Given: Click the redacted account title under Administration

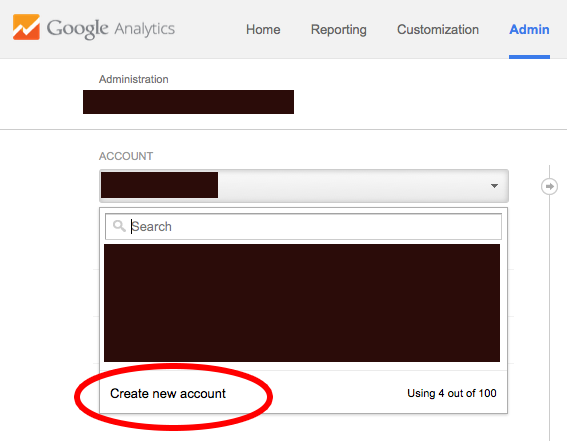Looking at the screenshot, I should [188, 102].
